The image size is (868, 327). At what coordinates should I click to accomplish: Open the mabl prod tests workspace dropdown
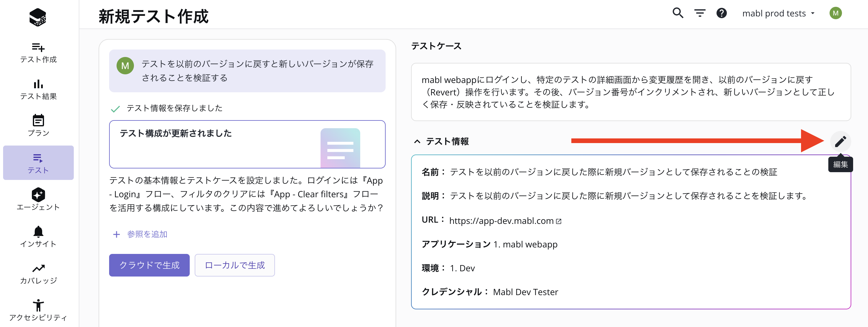(x=778, y=13)
